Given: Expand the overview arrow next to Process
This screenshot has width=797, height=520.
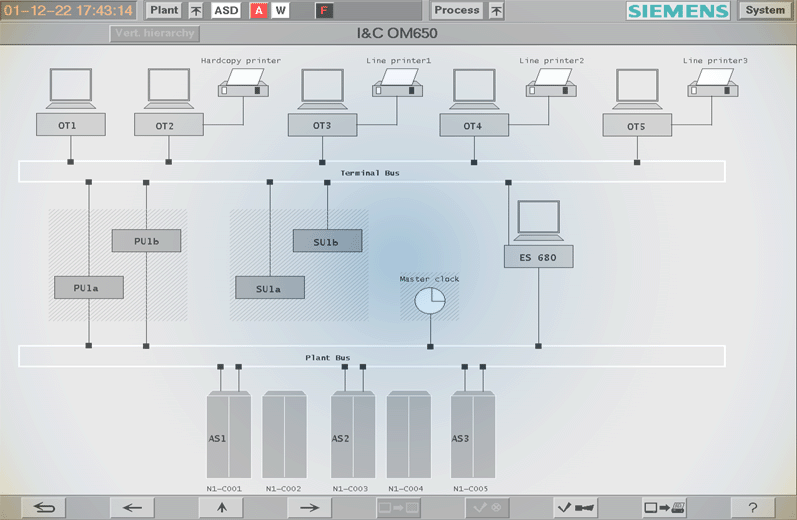Looking at the screenshot, I should [496, 11].
